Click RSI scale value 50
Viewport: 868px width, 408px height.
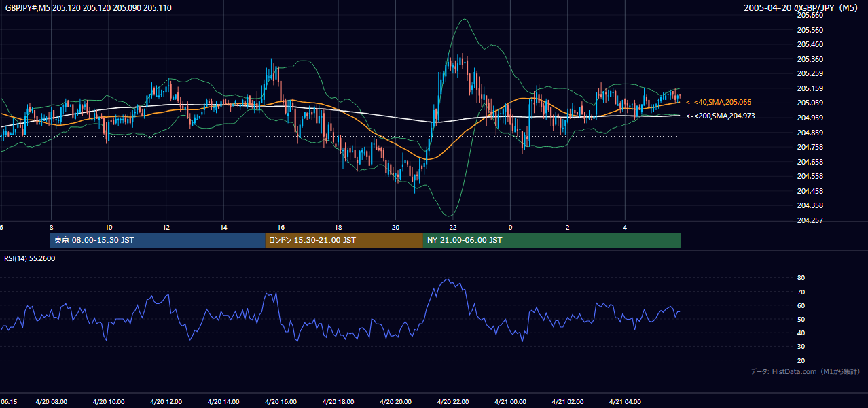tap(801, 319)
